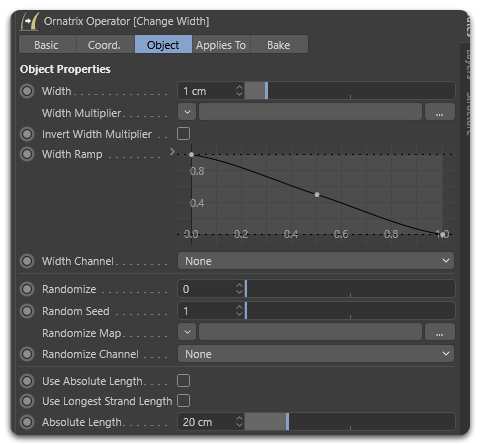
Task: Click the Width Ramp label
Action: pos(72,154)
